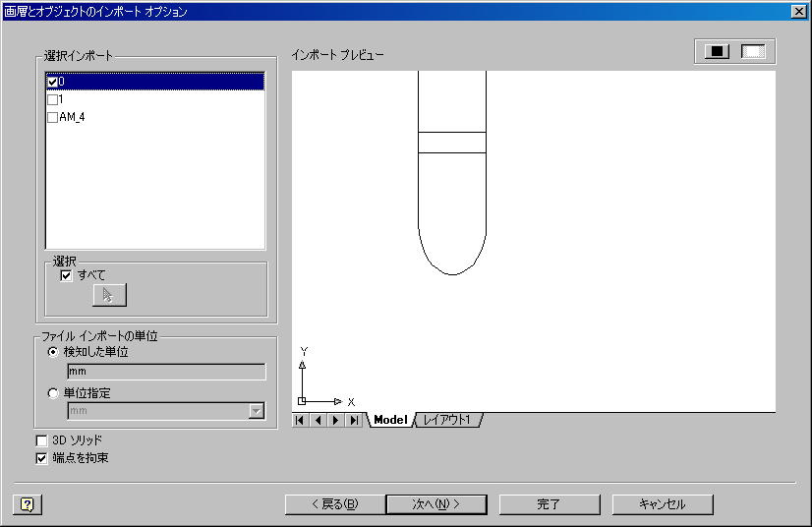Check the AM_4 layer checkbox

(52, 117)
